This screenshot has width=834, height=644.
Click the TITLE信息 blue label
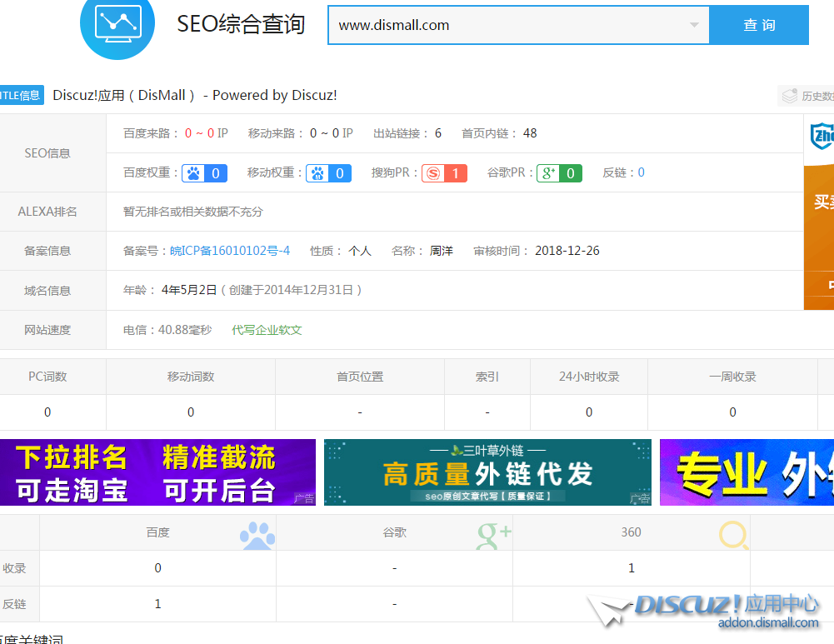(22, 95)
